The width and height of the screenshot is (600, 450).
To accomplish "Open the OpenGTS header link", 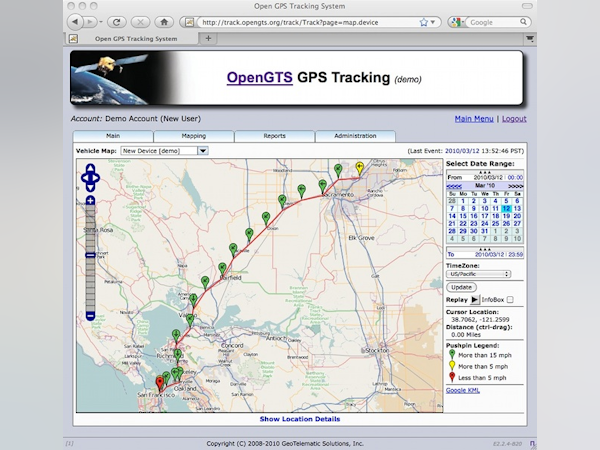I will 259,77.
